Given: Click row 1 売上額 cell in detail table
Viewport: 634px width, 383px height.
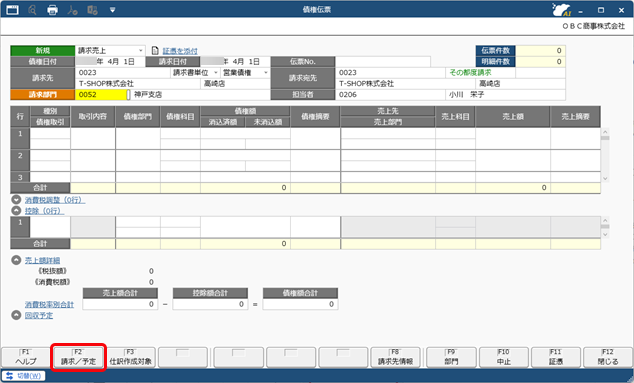Looking at the screenshot, I should click(513, 139).
